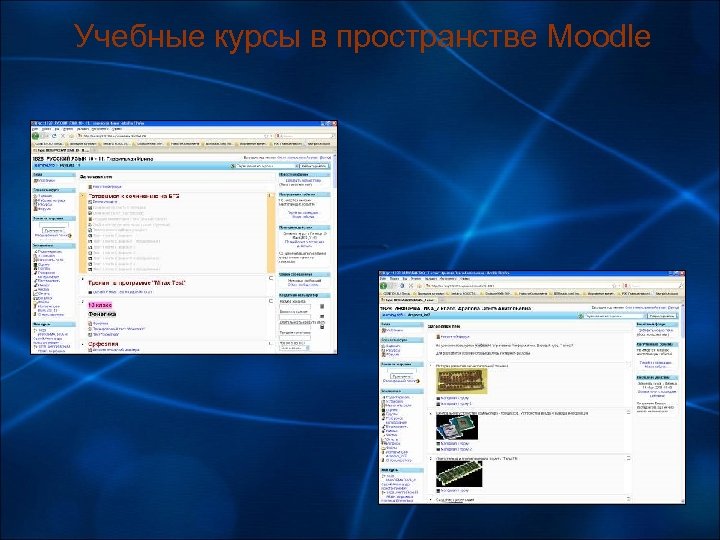Screen dimensions: 720x540
Task: Click the processor chips picture in the informatics course
Action: 457,427
